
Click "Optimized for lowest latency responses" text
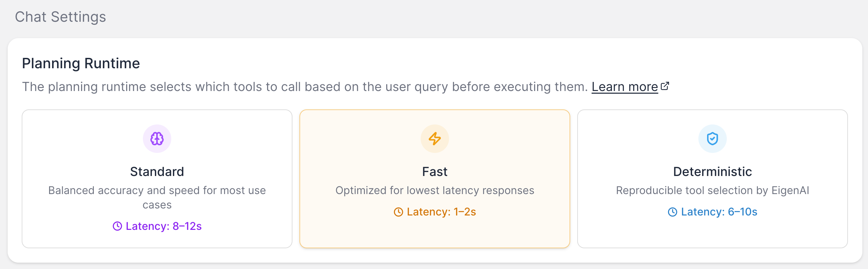coord(435,191)
